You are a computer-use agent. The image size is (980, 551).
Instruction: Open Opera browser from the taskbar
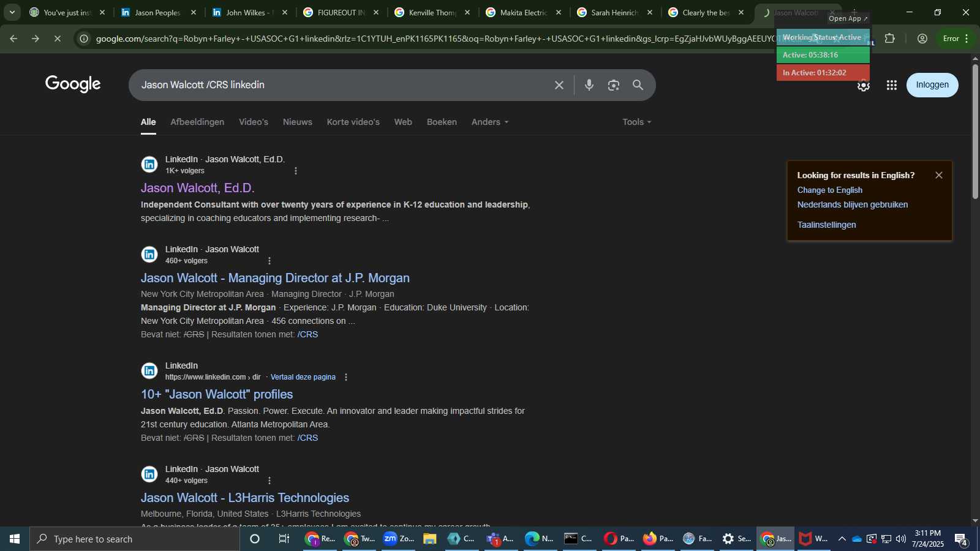[x=619, y=539]
